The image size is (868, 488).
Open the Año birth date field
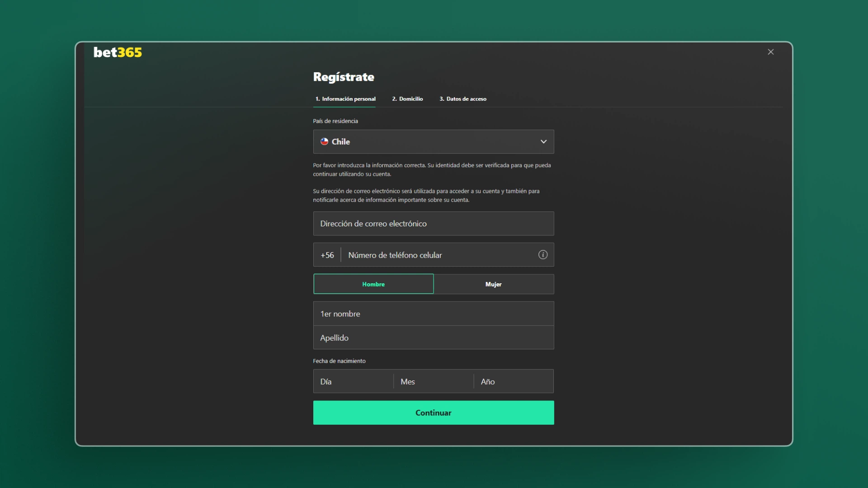[x=513, y=381]
